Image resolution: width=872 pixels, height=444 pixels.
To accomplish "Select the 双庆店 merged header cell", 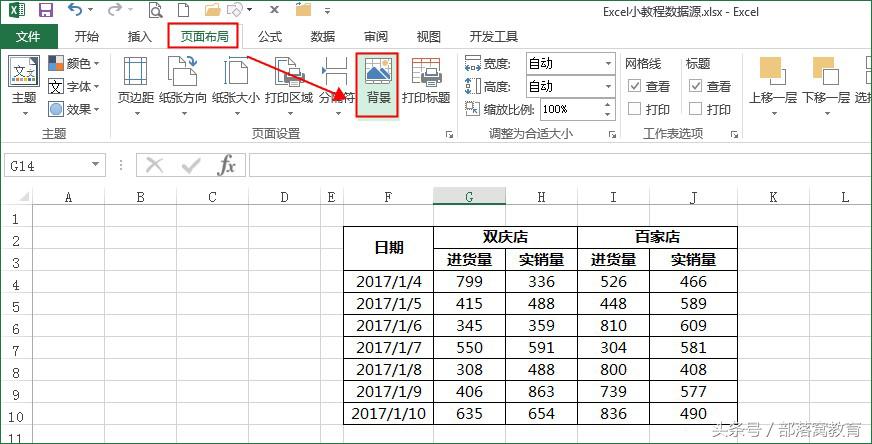I will pos(506,237).
